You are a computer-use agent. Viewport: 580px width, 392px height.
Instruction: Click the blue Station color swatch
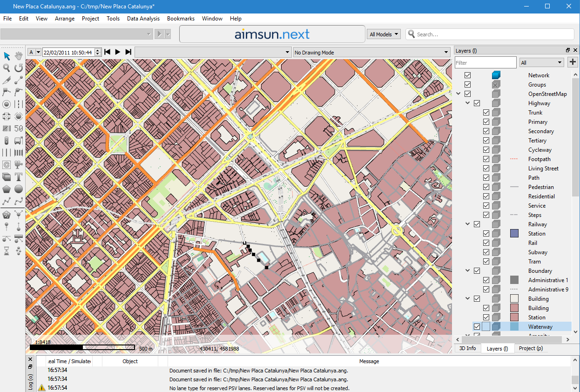click(x=514, y=233)
